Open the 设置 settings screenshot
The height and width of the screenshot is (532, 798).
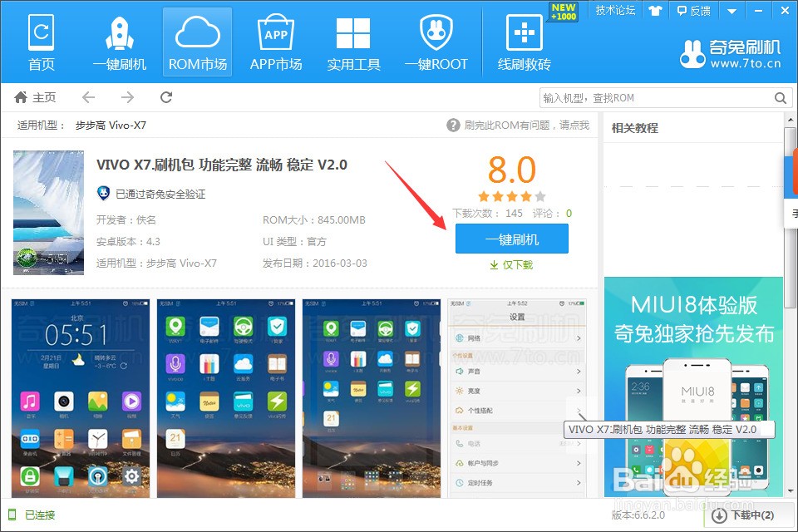517,398
